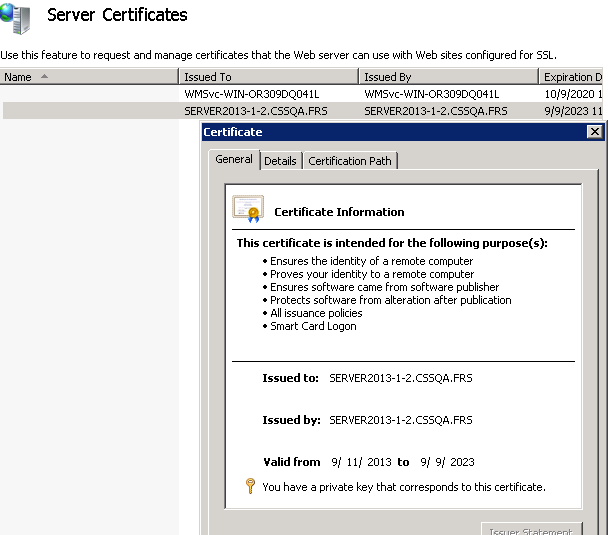Viewport: 611px width, 535px height.
Task: Click the Certificate Information heading
Action: (x=339, y=212)
